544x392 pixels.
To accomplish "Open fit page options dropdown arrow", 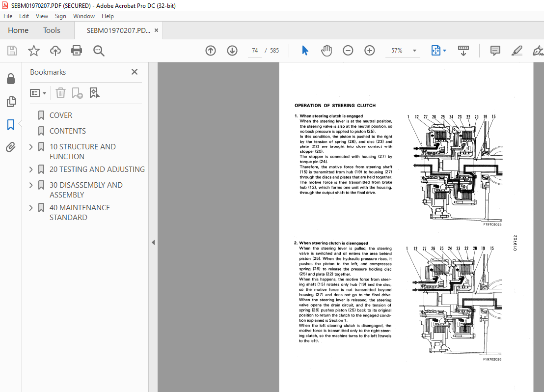I will (445, 51).
